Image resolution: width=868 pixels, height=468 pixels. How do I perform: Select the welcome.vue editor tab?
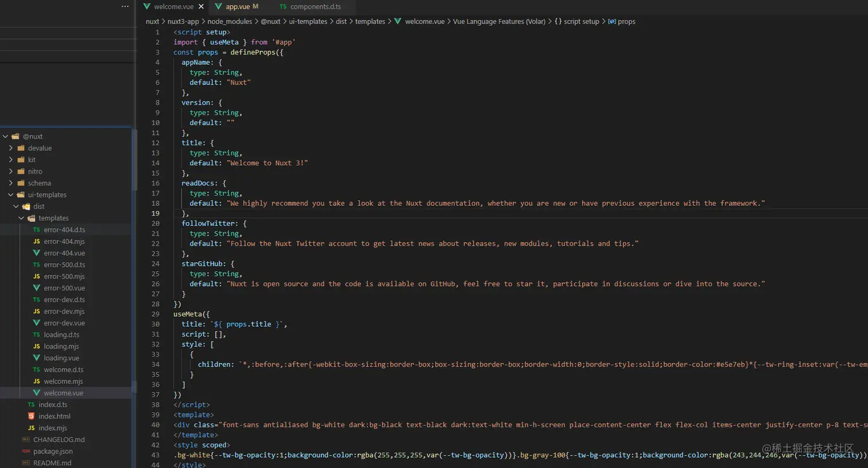click(x=173, y=7)
